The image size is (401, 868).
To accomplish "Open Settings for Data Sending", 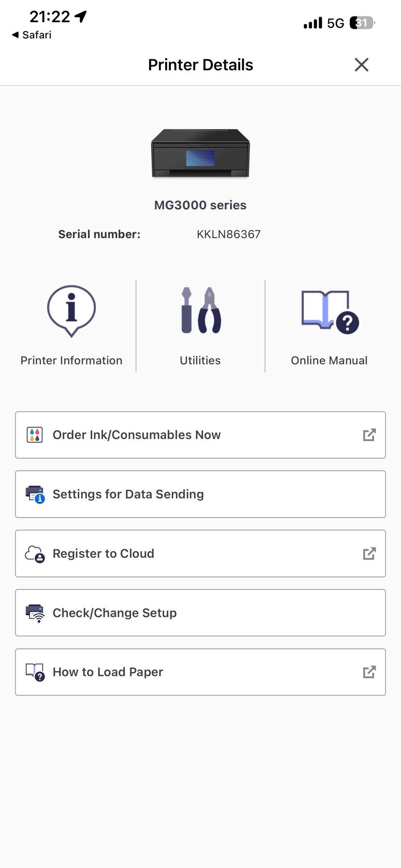I will pyautogui.click(x=200, y=494).
